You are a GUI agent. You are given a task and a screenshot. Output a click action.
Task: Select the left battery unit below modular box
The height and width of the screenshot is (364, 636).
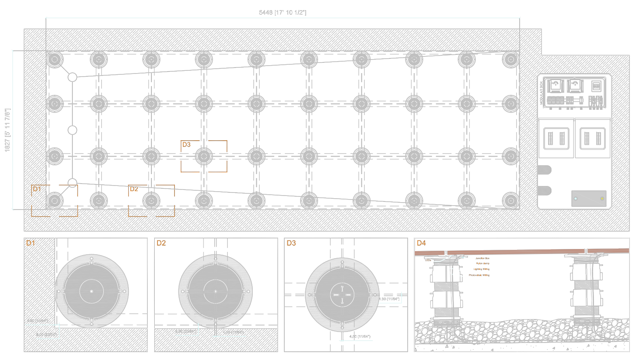(556, 138)
